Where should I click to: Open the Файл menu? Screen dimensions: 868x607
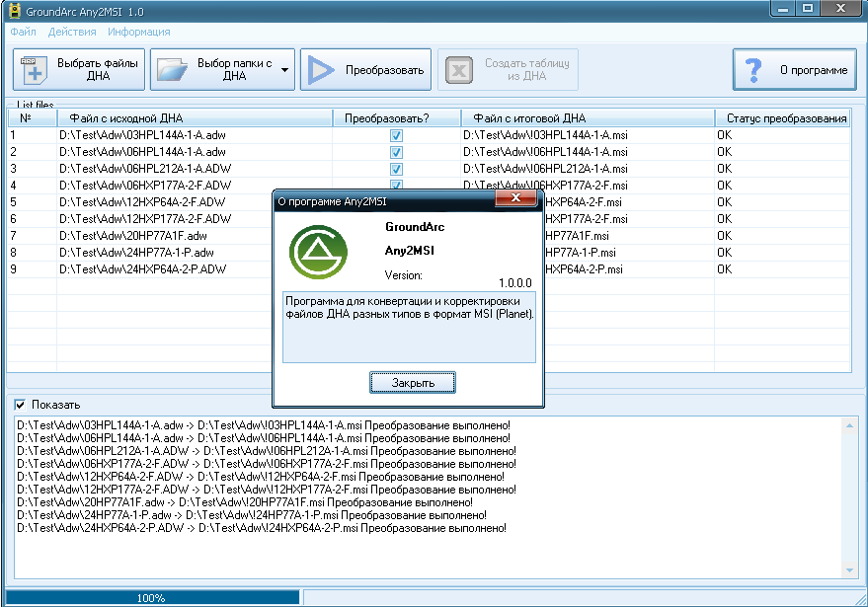click(x=24, y=33)
